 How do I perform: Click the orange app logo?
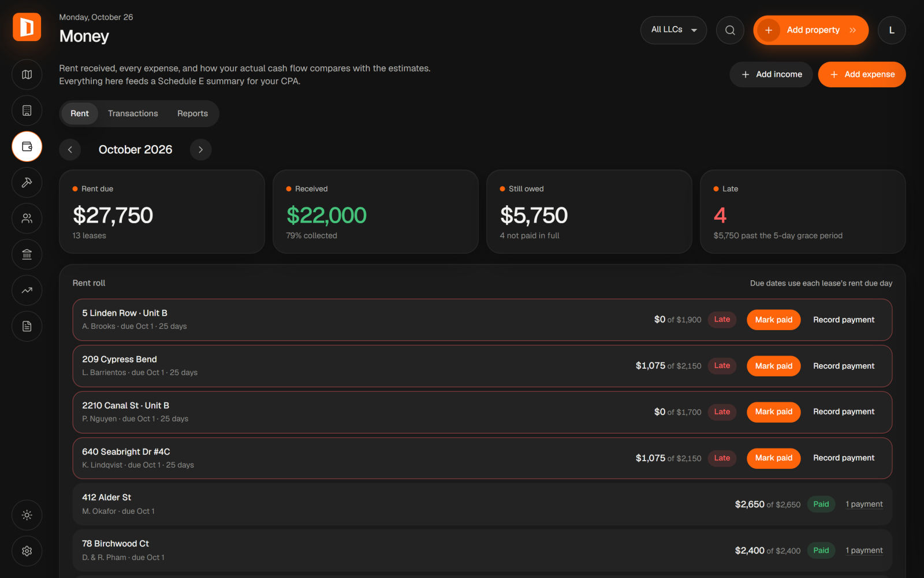(x=27, y=27)
